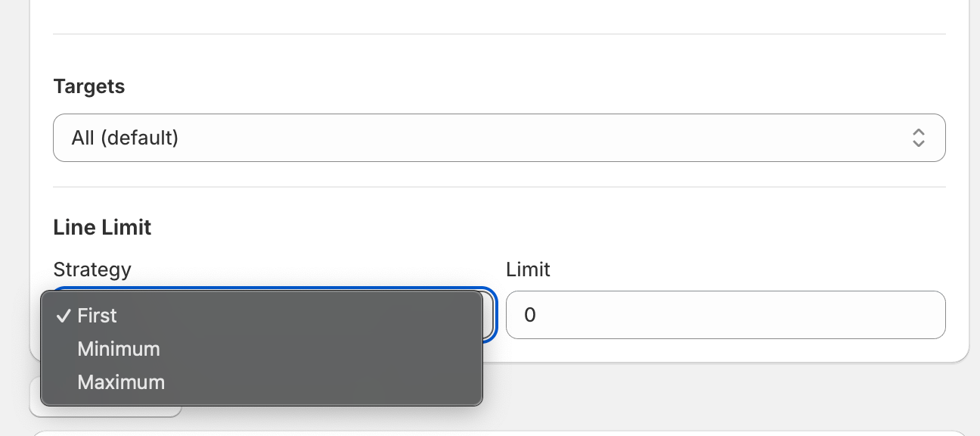Click blank card area above the top divider
This screenshot has height=436, width=980.
point(499,15)
